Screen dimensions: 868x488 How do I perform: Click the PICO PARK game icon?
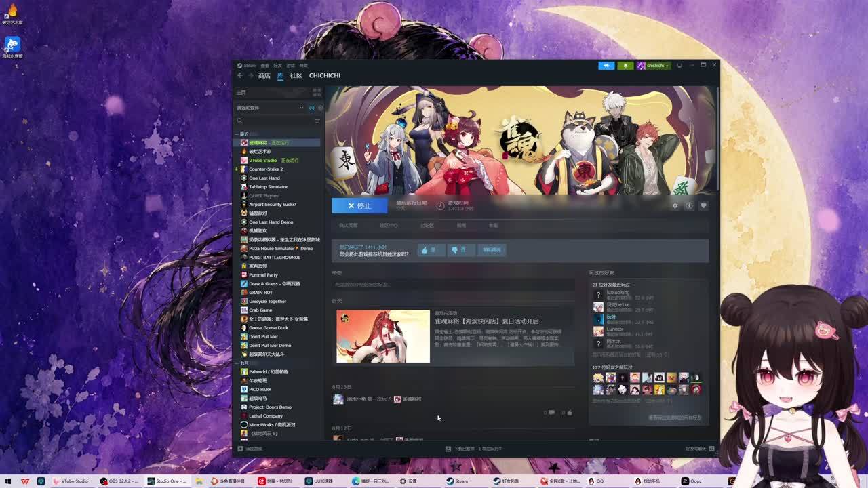(x=244, y=390)
